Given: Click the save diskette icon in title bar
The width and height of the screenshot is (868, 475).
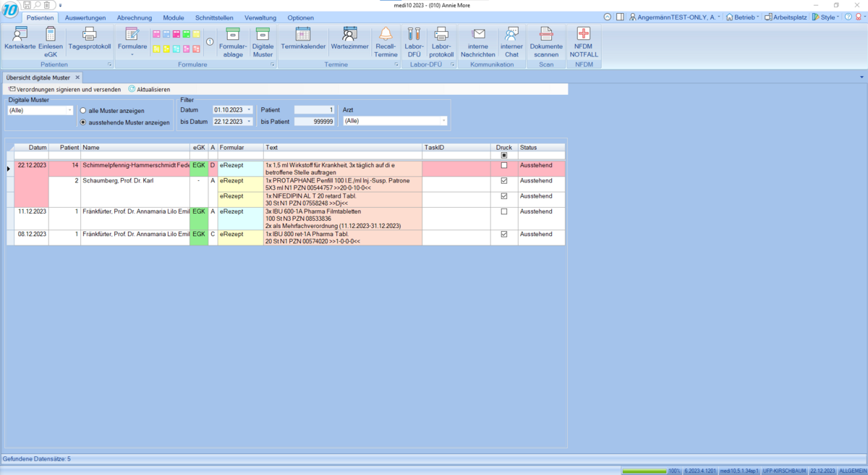Looking at the screenshot, I should pyautogui.click(x=27, y=5).
